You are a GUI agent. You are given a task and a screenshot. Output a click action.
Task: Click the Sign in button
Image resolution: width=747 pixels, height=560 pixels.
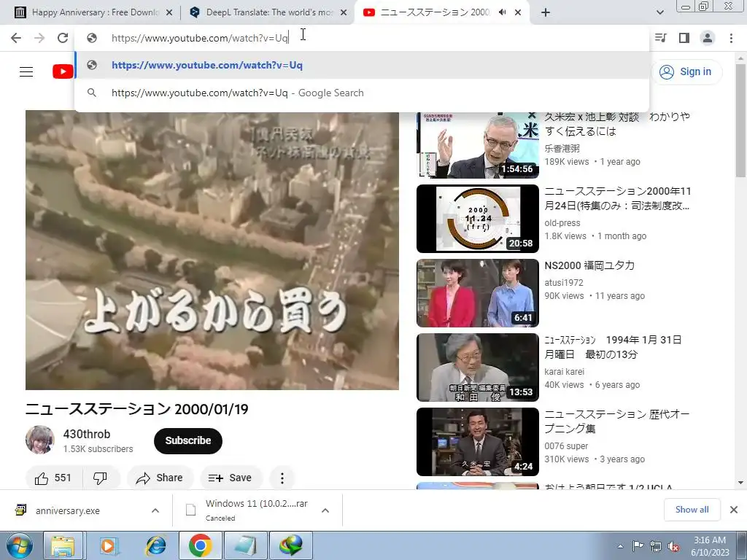click(x=686, y=72)
